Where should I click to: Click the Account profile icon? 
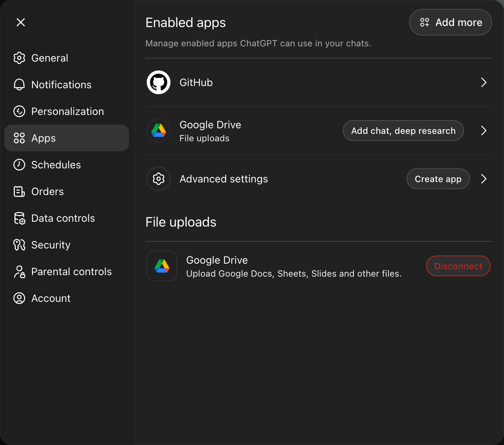coord(19,298)
